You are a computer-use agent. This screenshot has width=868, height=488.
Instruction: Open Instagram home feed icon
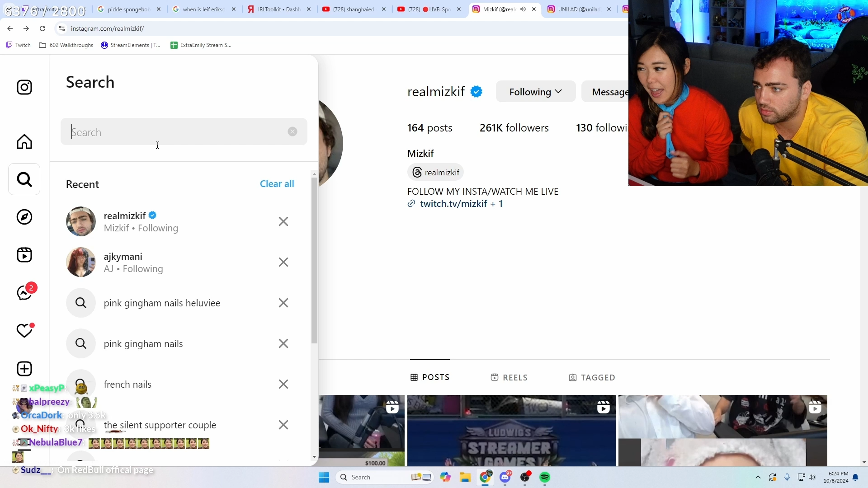24,142
